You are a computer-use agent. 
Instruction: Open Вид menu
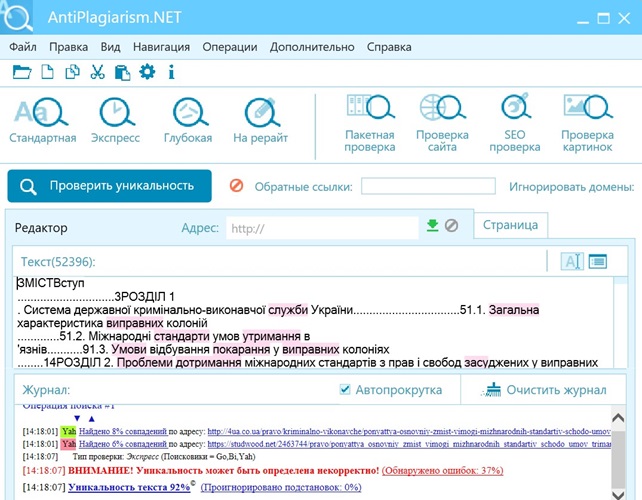pyautogui.click(x=111, y=47)
